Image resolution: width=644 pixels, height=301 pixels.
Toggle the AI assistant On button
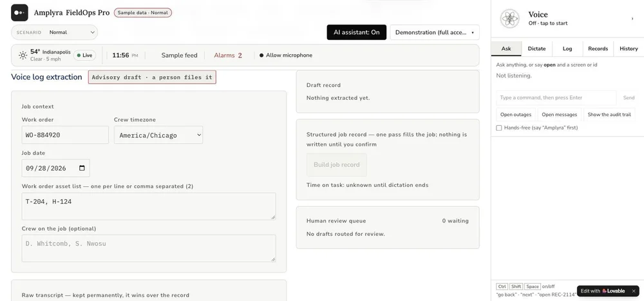click(x=357, y=32)
